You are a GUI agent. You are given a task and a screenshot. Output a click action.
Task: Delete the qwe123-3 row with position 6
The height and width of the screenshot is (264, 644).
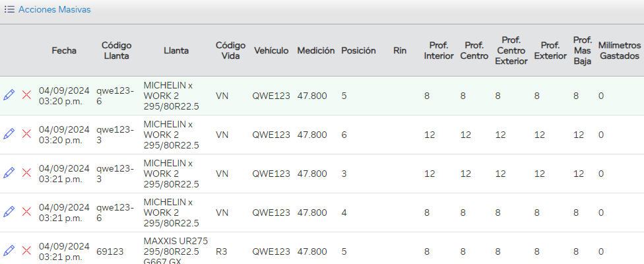click(x=27, y=134)
